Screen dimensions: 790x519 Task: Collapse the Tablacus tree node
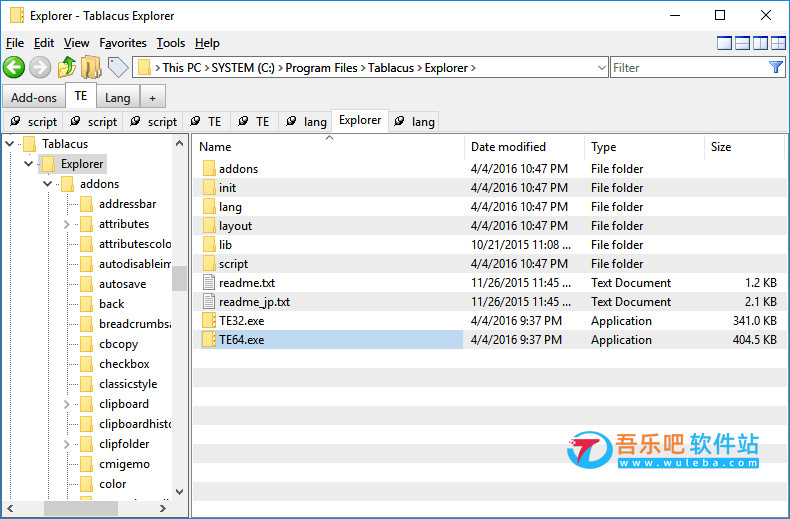click(x=10, y=144)
